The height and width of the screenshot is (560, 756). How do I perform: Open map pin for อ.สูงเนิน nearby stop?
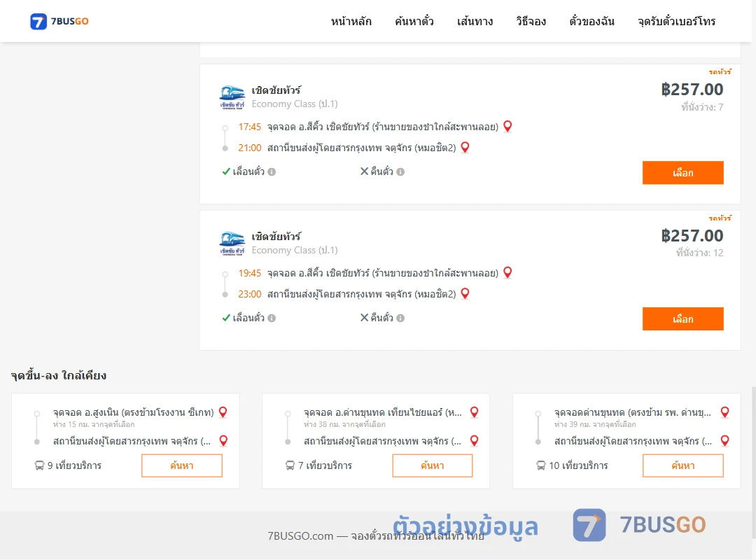click(223, 412)
